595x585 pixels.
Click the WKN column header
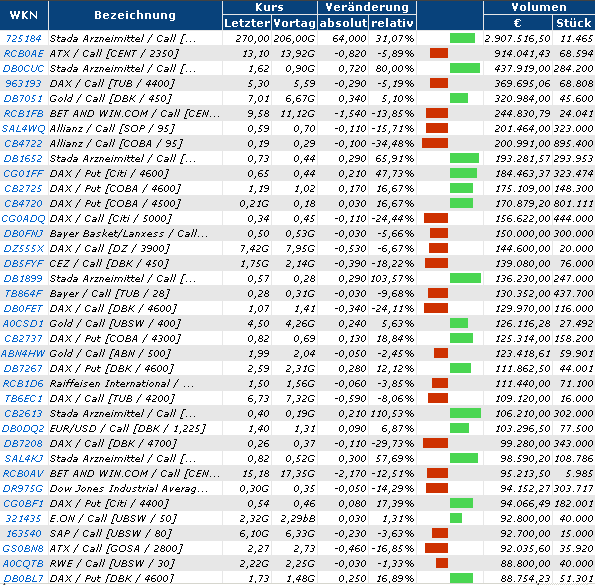coord(24,15)
